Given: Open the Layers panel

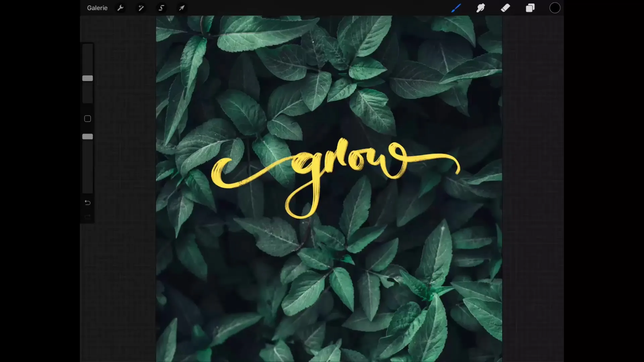Looking at the screenshot, I should click(530, 8).
